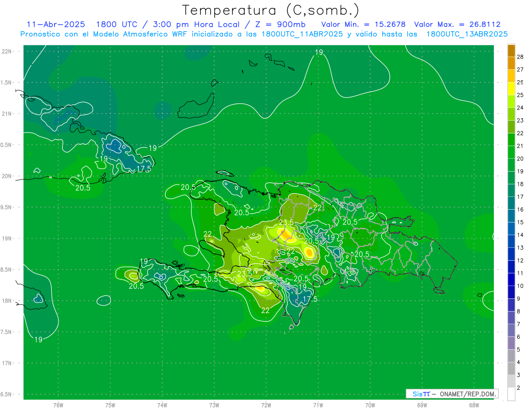Viewport: 532px width, 411px height.
Task: Click the '21' label on the colorbar scale
Action: 520,146
